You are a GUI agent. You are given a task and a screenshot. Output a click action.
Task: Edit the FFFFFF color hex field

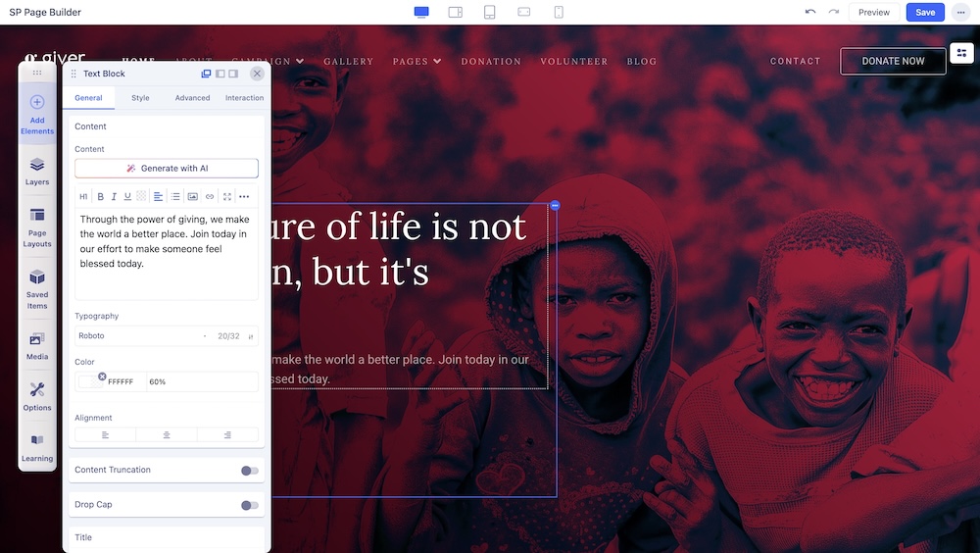(121, 381)
